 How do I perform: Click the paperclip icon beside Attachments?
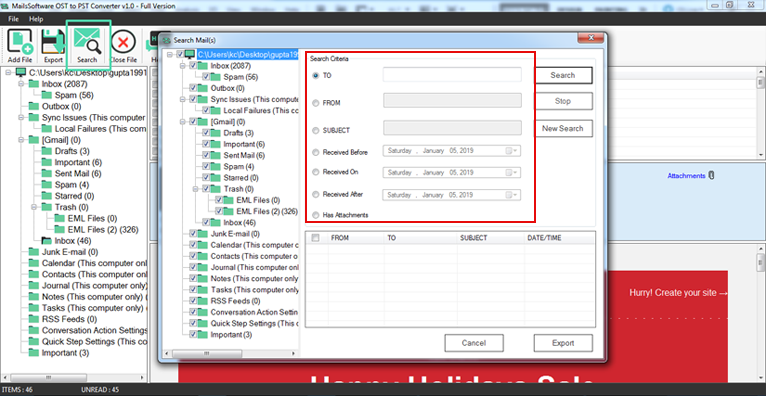[x=711, y=176]
